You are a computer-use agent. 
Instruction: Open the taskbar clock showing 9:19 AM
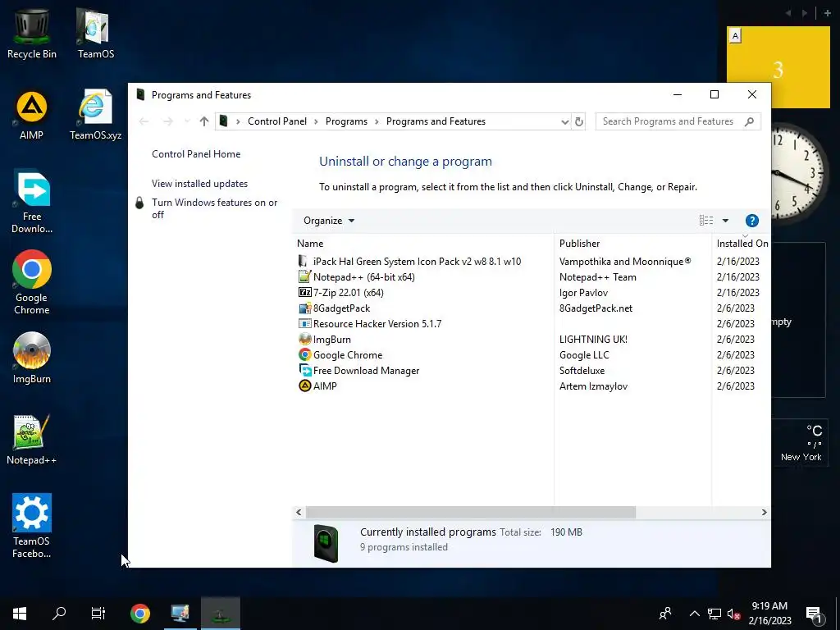(x=769, y=614)
